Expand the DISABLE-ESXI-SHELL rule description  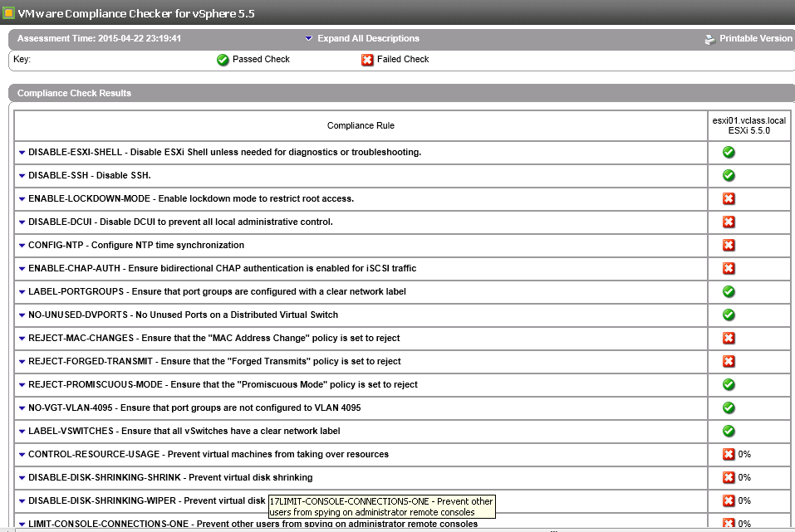(x=22, y=153)
